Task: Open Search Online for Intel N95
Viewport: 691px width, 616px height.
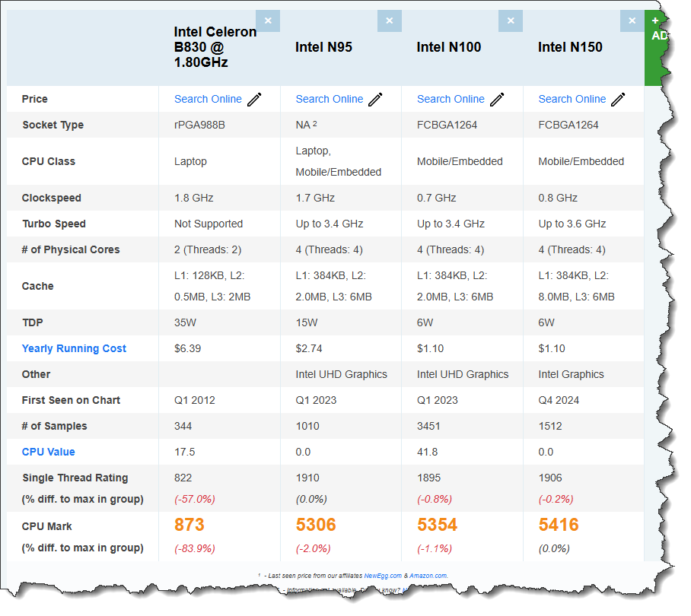Action: (x=330, y=99)
